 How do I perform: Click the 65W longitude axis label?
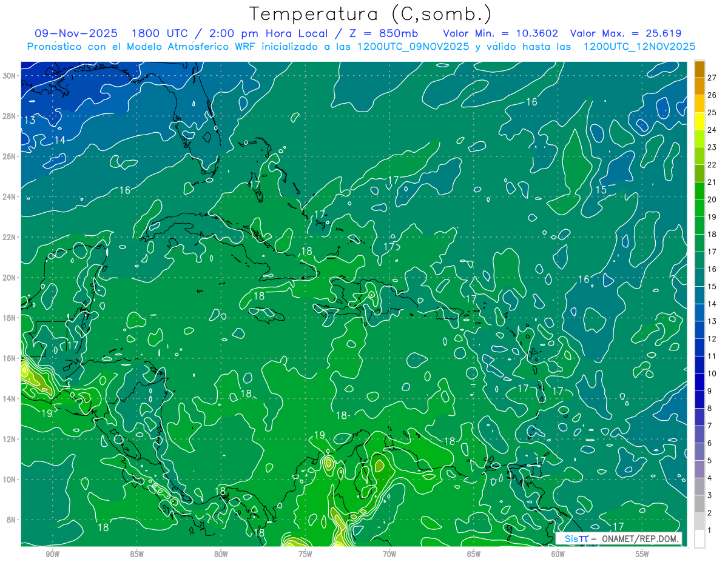point(474,554)
